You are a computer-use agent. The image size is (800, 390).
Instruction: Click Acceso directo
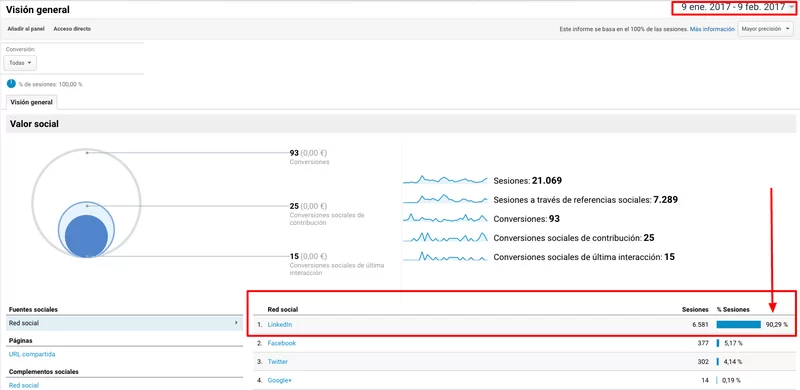tap(72, 29)
